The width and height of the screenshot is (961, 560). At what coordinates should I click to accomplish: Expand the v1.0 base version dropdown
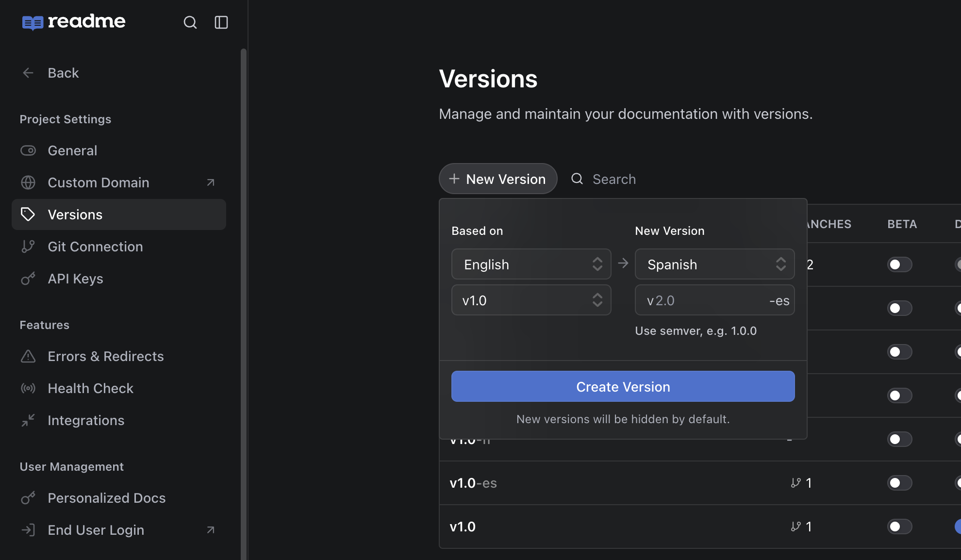pyautogui.click(x=531, y=300)
